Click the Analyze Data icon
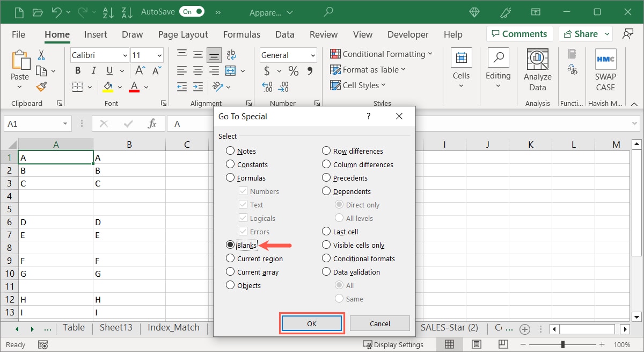Screen dimensions: 644x352 537,70
